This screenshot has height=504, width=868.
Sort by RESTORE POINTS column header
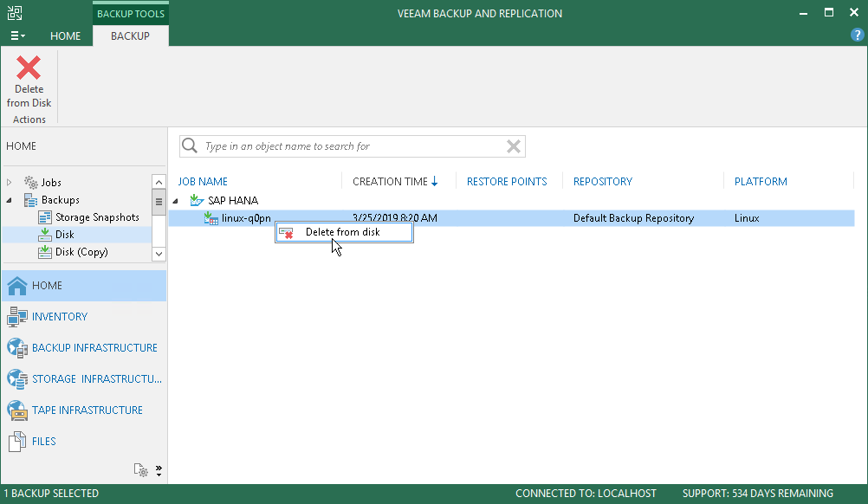(507, 182)
